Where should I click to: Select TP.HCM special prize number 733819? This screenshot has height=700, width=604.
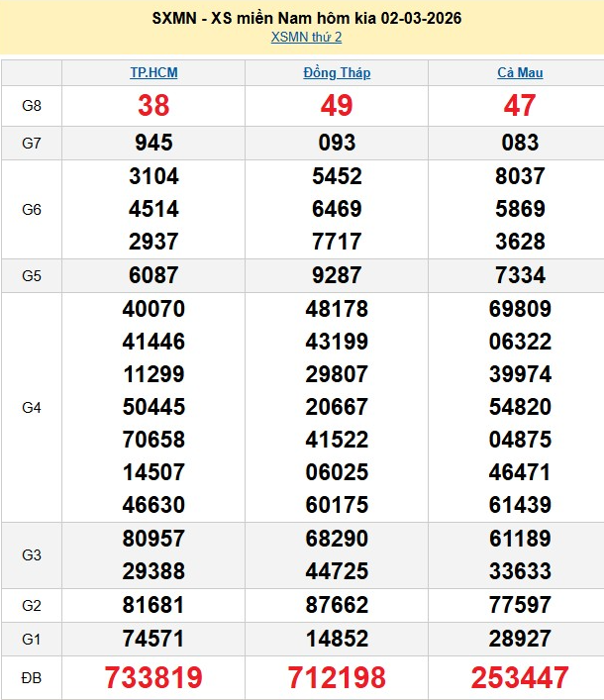point(153,677)
